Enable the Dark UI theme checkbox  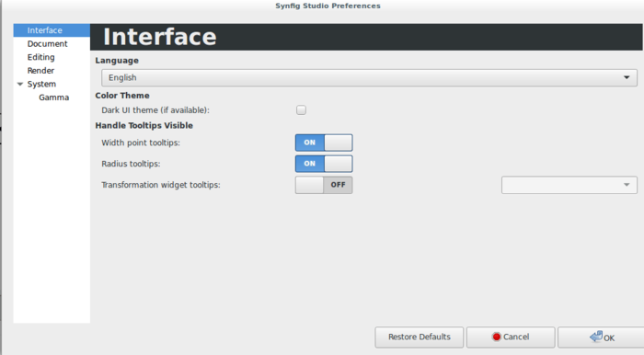click(x=301, y=110)
